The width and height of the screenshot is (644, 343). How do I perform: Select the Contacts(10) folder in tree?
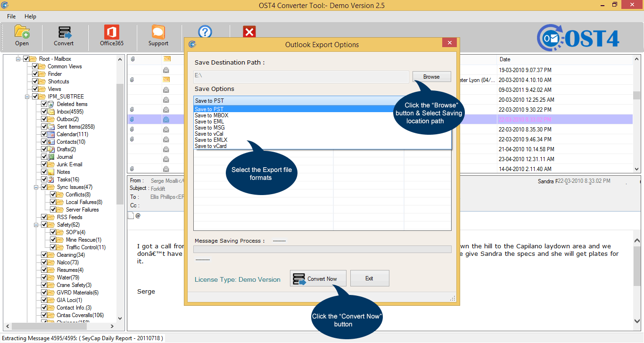coord(71,142)
